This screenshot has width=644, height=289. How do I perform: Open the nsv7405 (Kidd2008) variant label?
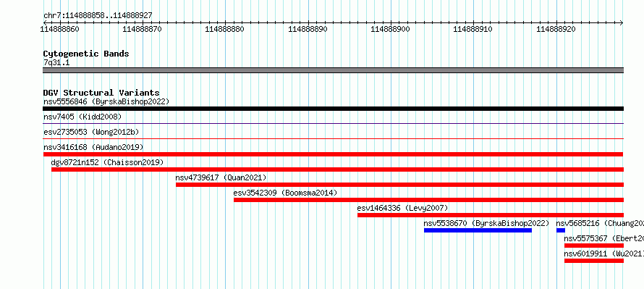[82, 117]
